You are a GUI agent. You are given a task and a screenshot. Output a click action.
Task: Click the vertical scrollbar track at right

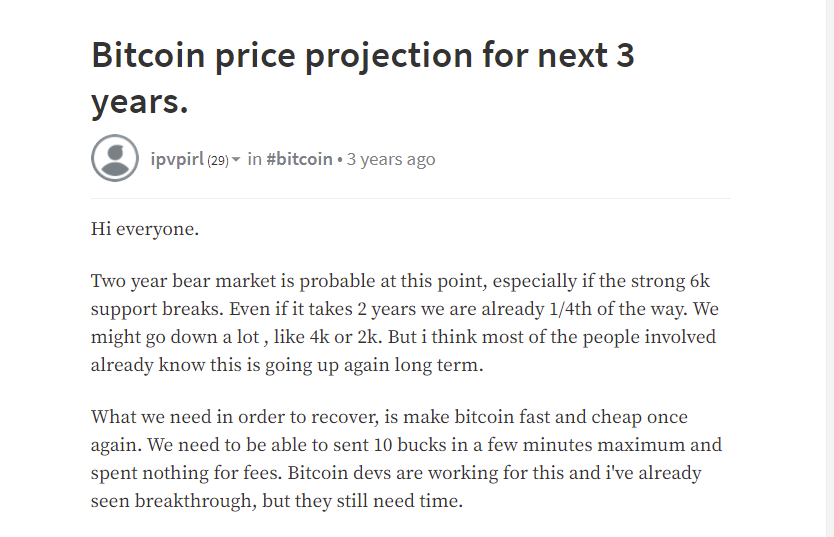coord(829,268)
